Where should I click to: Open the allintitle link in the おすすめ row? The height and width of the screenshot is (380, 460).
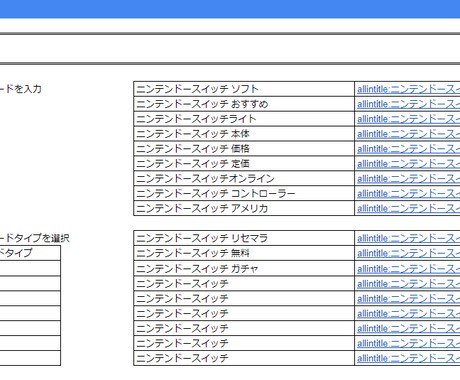pyautogui.click(x=408, y=104)
